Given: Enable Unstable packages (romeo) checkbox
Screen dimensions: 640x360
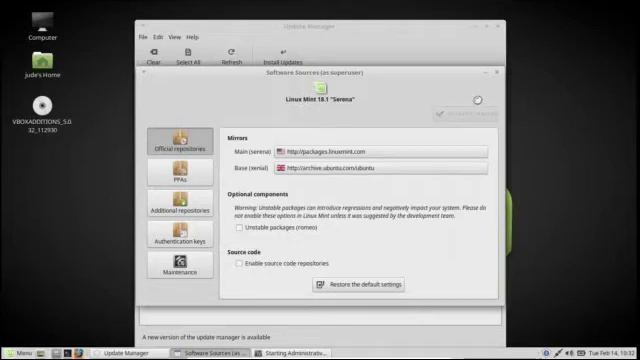Looking at the screenshot, I should point(239,228).
